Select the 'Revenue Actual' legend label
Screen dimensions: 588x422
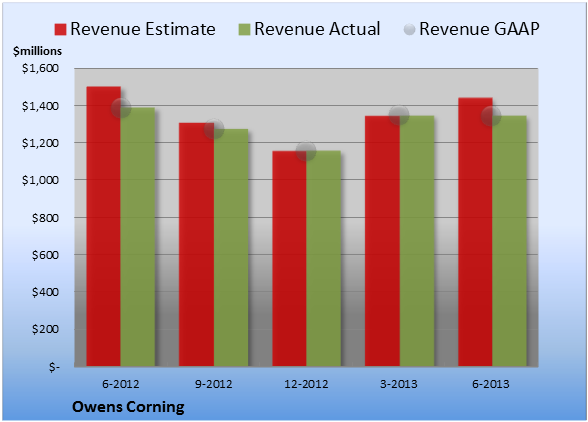(317, 29)
